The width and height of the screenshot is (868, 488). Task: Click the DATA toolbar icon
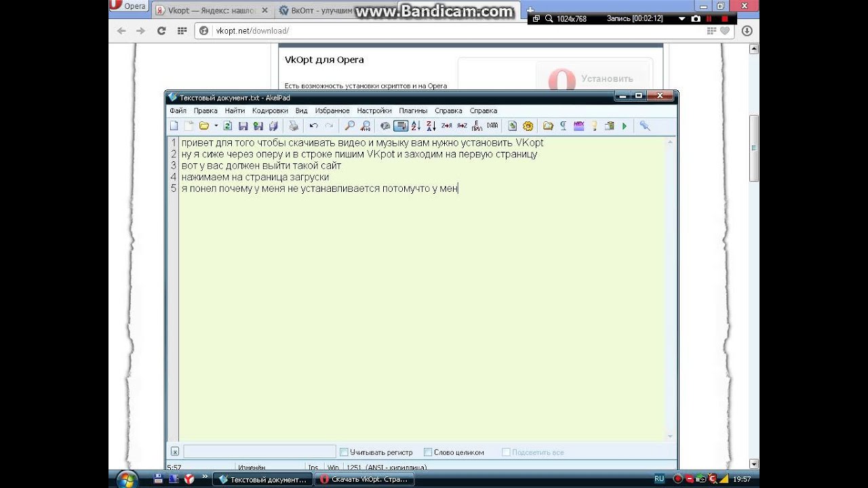(x=492, y=125)
